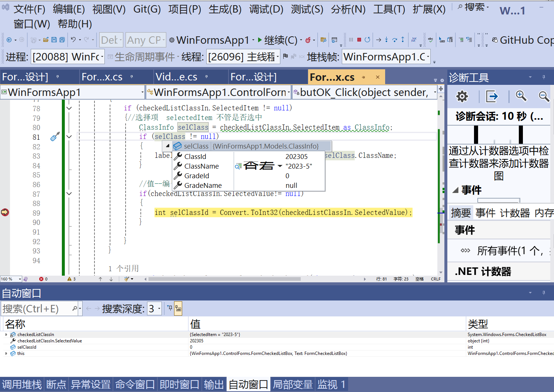The width and height of the screenshot is (554, 392).
Task: Click the 名称 column header in Autos
Action: (96, 324)
